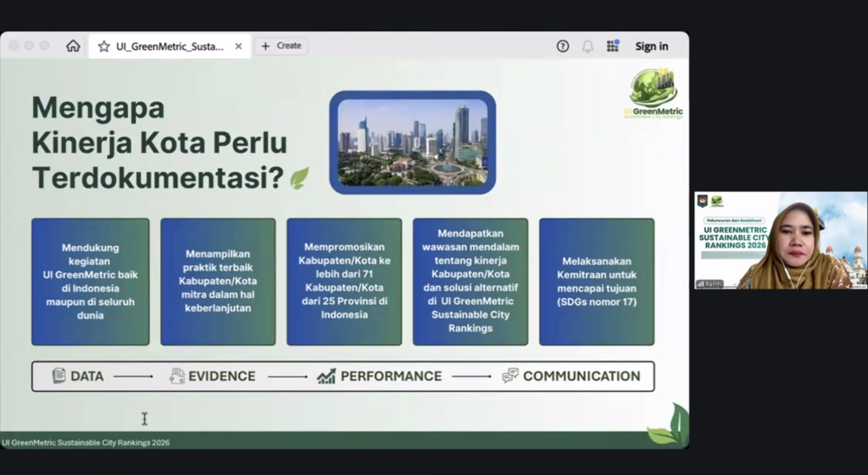Open the apps grid icon
The height and width of the screenshot is (475, 868).
[613, 46]
